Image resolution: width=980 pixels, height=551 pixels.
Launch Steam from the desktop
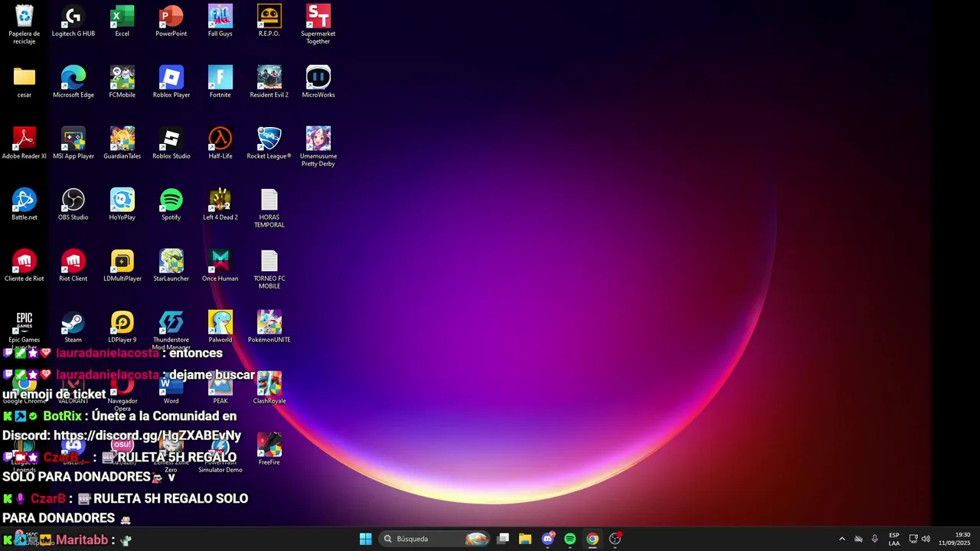[73, 328]
